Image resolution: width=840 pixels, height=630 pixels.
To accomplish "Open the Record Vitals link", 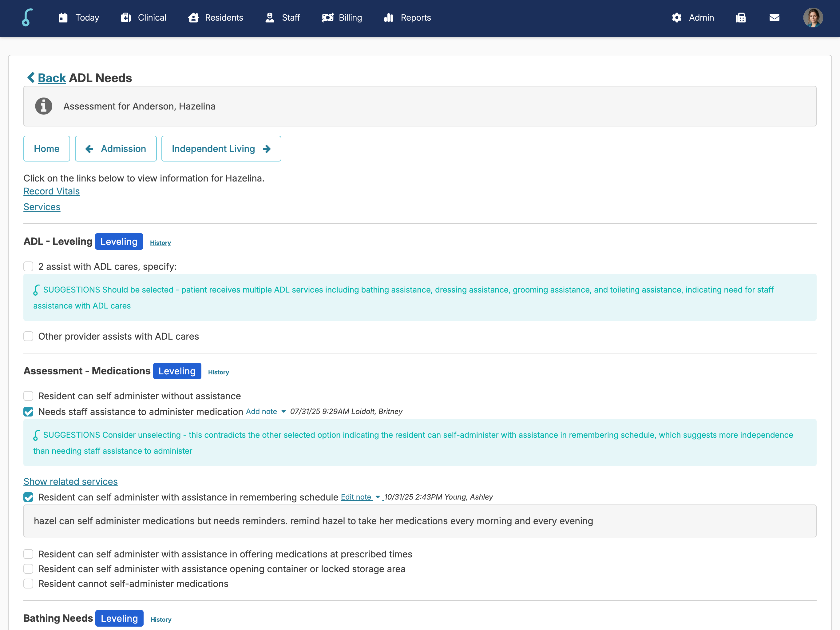I will [x=52, y=191].
